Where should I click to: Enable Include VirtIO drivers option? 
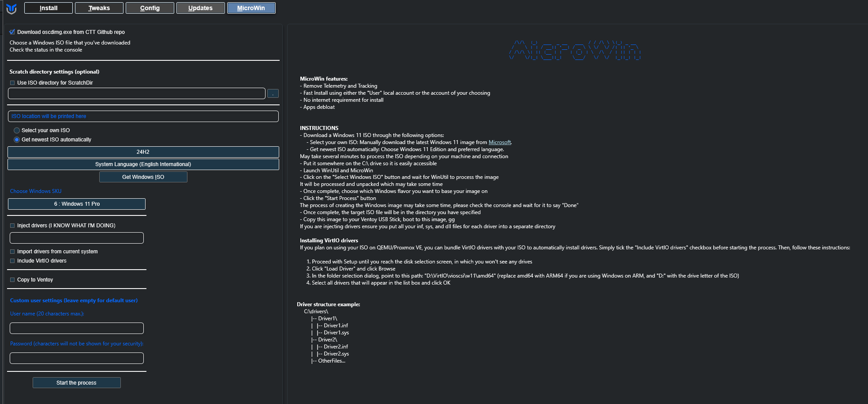[x=12, y=261]
